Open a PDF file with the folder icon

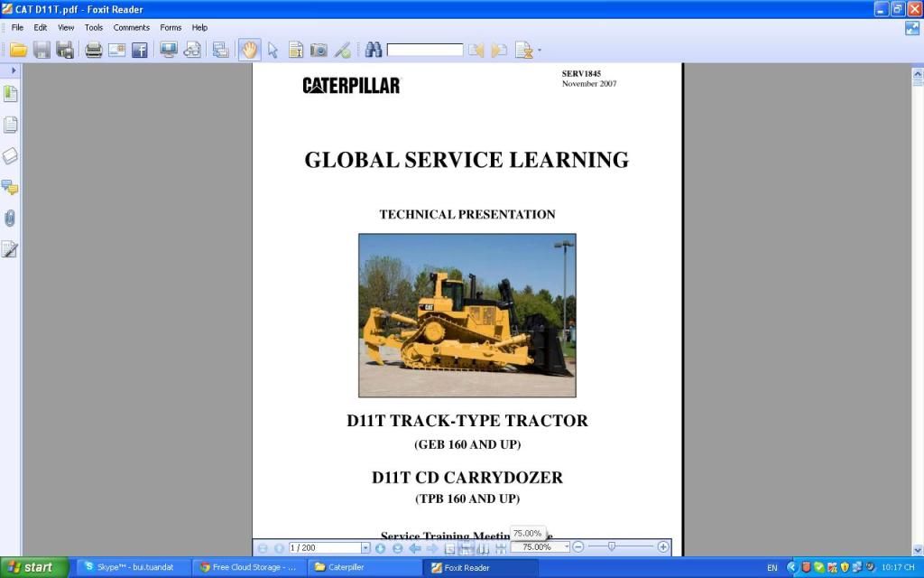click(18, 51)
